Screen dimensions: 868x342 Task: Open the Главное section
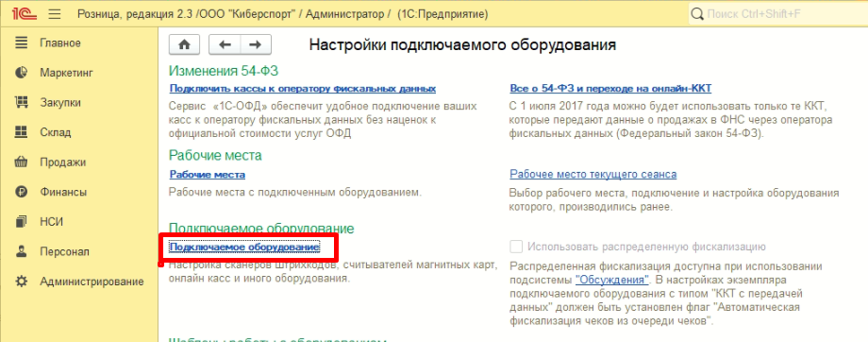pos(60,43)
